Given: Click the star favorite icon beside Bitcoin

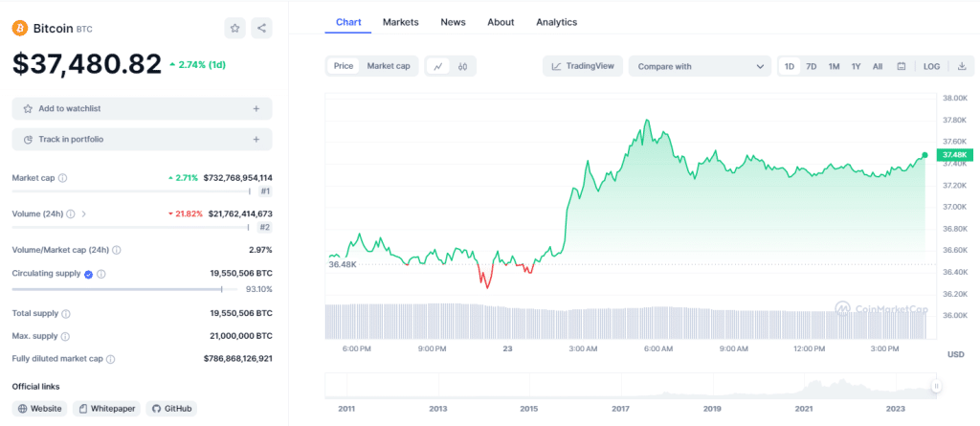Looking at the screenshot, I should (x=234, y=29).
